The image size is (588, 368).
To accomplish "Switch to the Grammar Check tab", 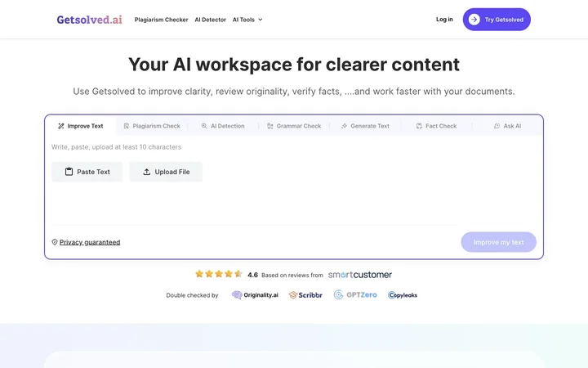I will coord(294,126).
